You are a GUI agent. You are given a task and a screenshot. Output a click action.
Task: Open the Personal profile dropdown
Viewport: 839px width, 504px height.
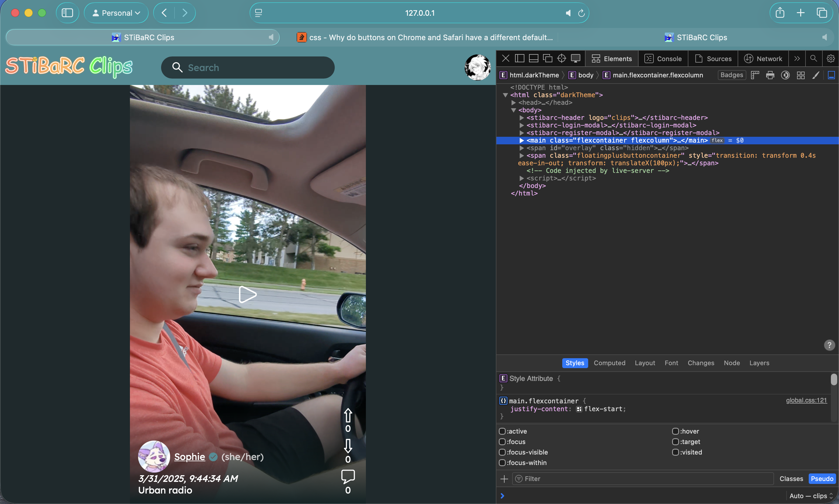click(x=116, y=13)
